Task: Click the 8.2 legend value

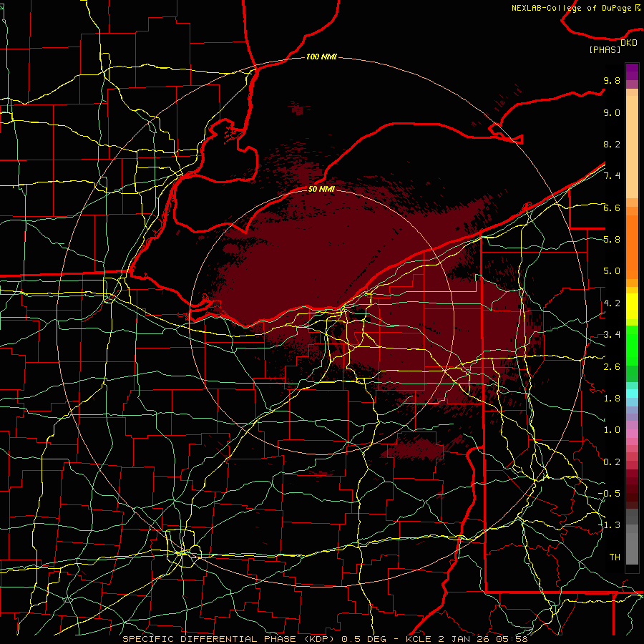Action: [612, 144]
